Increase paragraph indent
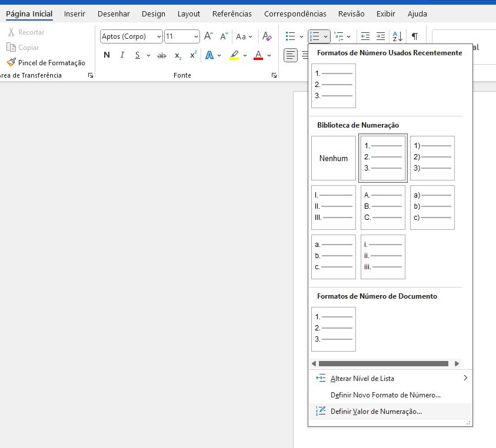The image size is (496, 448). coord(381,36)
